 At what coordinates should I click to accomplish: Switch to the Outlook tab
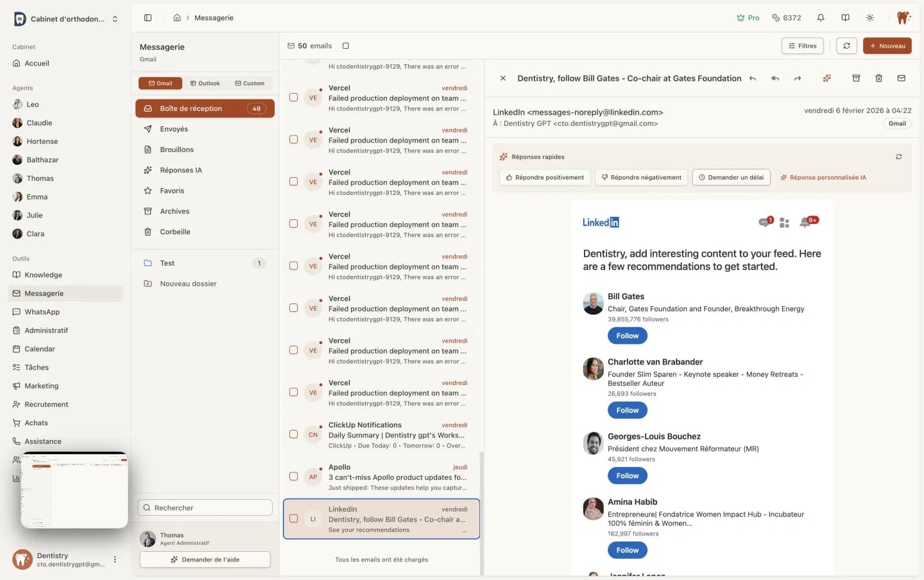coord(205,83)
